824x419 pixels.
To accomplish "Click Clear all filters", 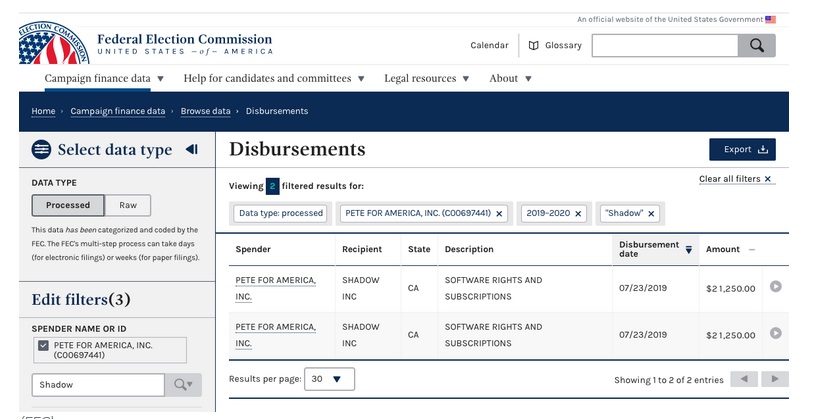I will [735, 179].
